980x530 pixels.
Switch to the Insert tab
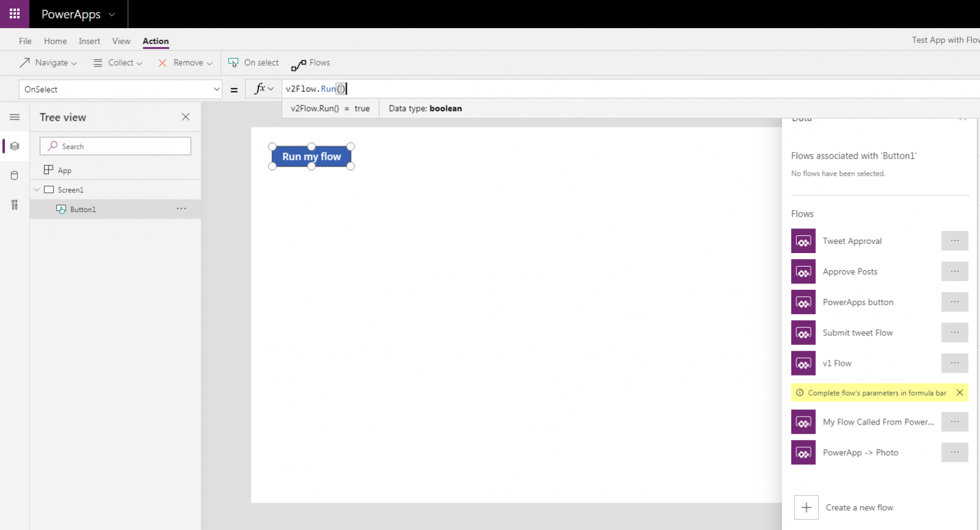coord(89,41)
